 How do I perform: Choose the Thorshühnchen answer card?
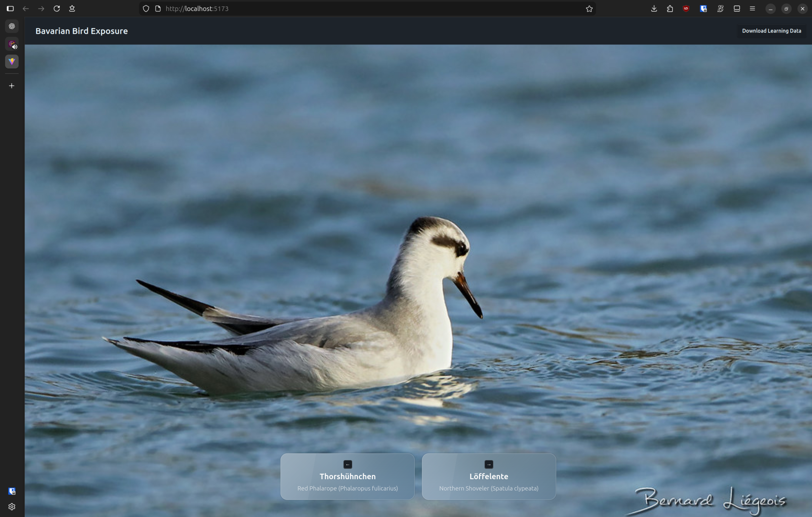point(347,476)
